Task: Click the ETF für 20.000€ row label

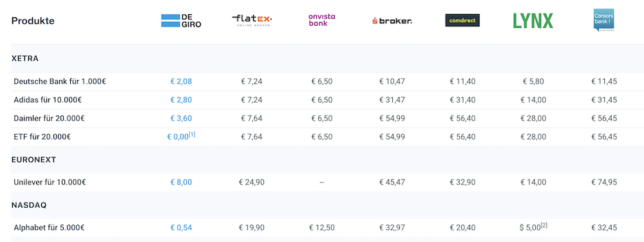Action: pos(43,137)
